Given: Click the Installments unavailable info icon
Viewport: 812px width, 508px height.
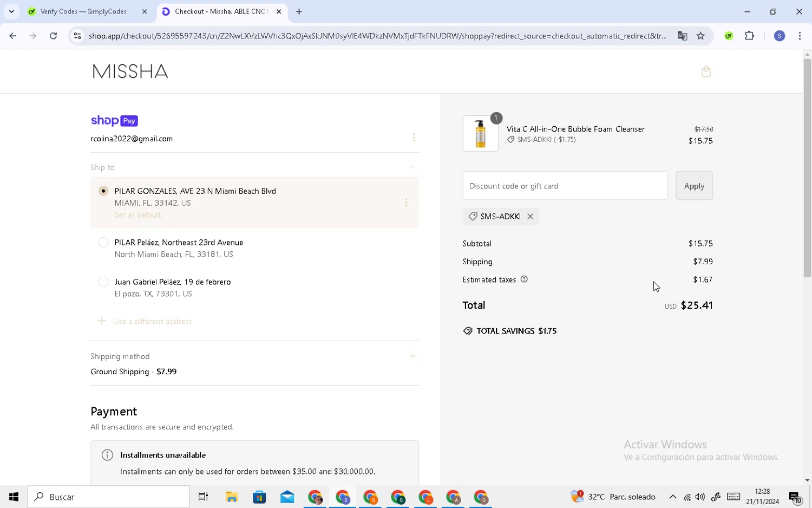Looking at the screenshot, I should 108,455.
